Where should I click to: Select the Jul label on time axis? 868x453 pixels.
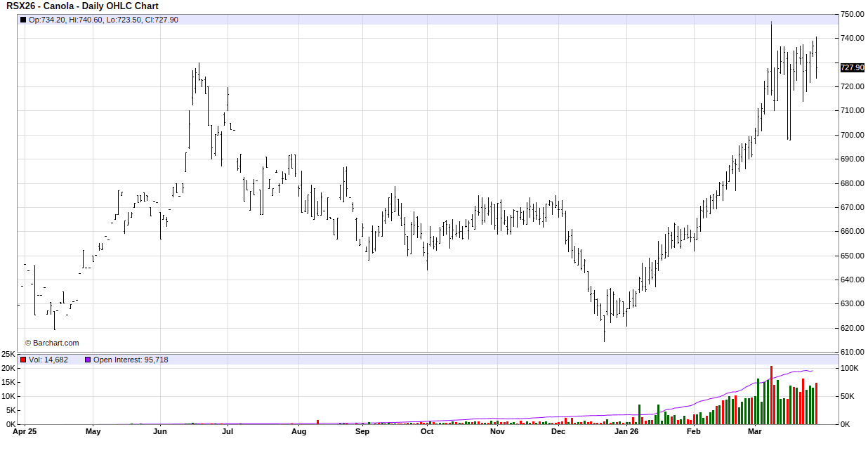click(x=228, y=432)
